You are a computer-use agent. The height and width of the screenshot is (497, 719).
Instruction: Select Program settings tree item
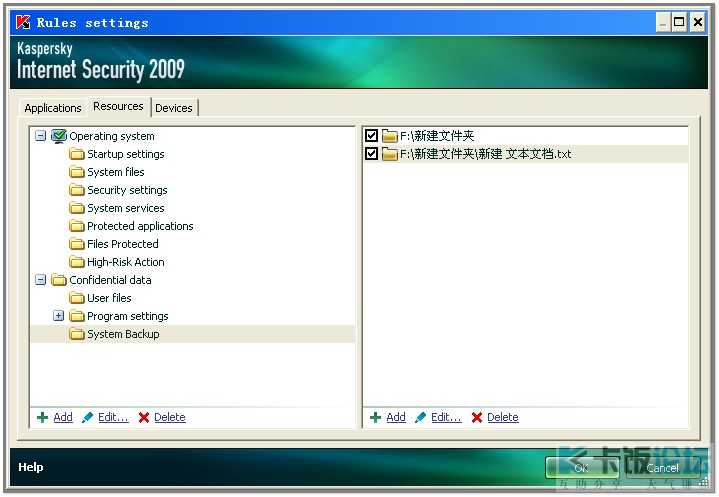[x=127, y=316]
